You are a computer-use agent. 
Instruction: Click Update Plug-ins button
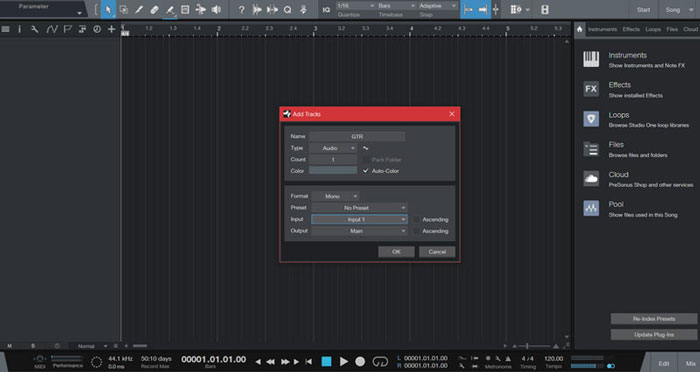654,334
